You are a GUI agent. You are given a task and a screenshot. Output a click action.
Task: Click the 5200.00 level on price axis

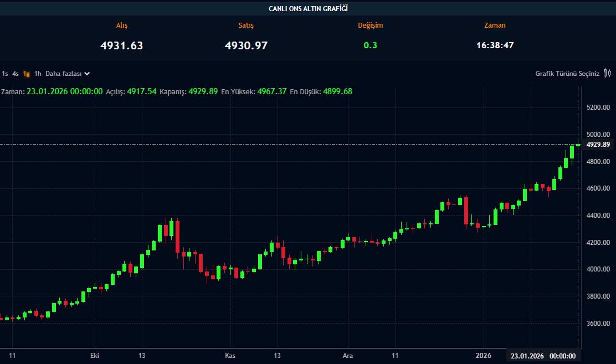598,107
